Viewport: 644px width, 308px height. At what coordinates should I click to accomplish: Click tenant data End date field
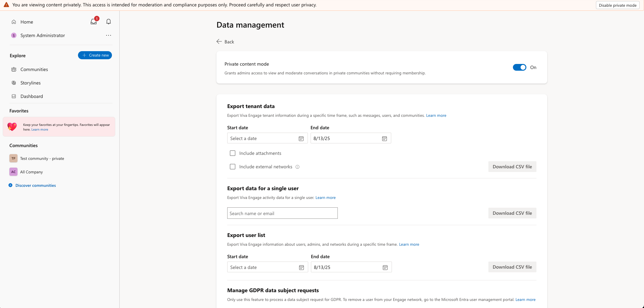pyautogui.click(x=351, y=138)
